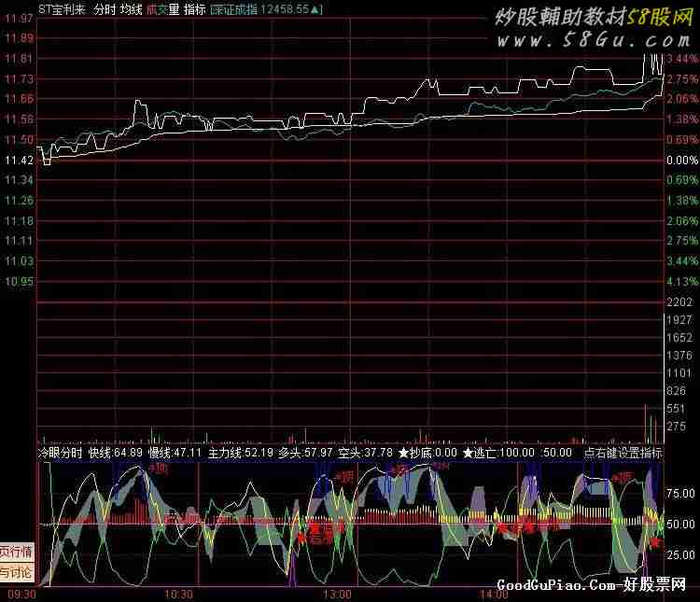Click the 10:30 time axis marker

[x=178, y=595]
